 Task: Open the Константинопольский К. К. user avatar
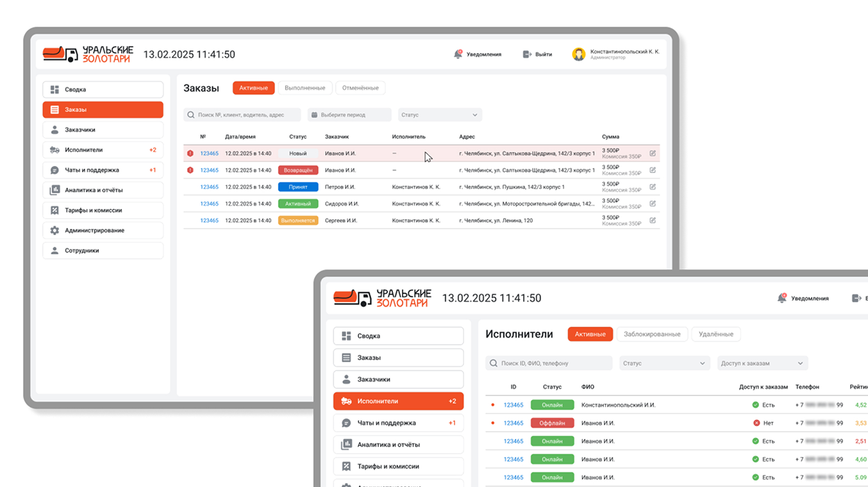click(x=579, y=54)
